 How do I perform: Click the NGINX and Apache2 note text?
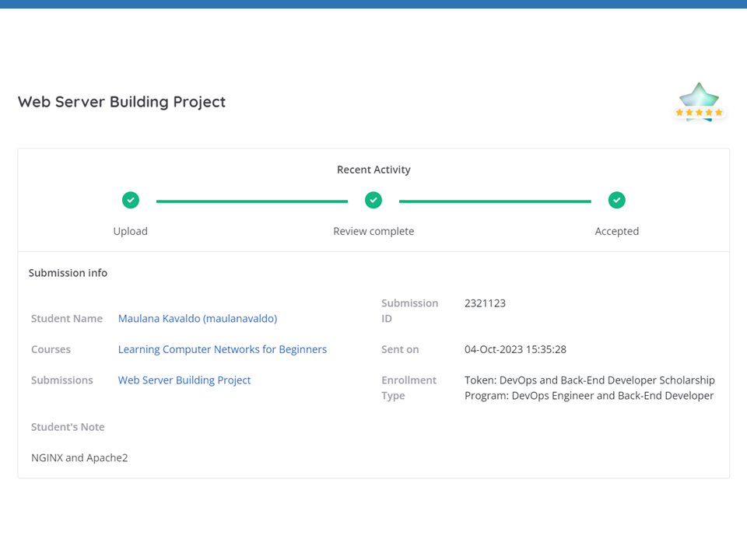tap(79, 458)
